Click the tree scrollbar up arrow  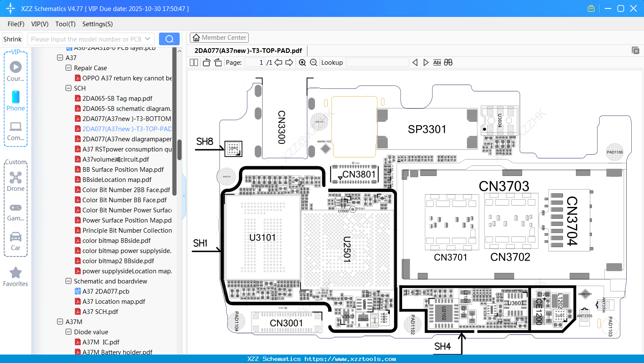179,51
